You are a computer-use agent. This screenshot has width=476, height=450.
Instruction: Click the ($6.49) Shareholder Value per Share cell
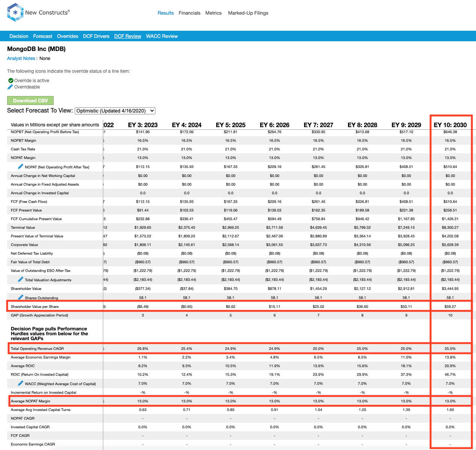(143, 307)
